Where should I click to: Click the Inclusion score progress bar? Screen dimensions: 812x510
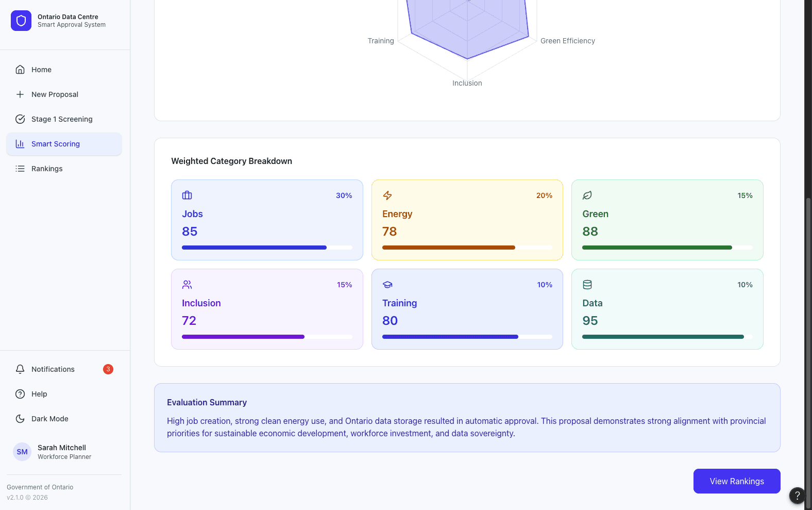(x=267, y=337)
